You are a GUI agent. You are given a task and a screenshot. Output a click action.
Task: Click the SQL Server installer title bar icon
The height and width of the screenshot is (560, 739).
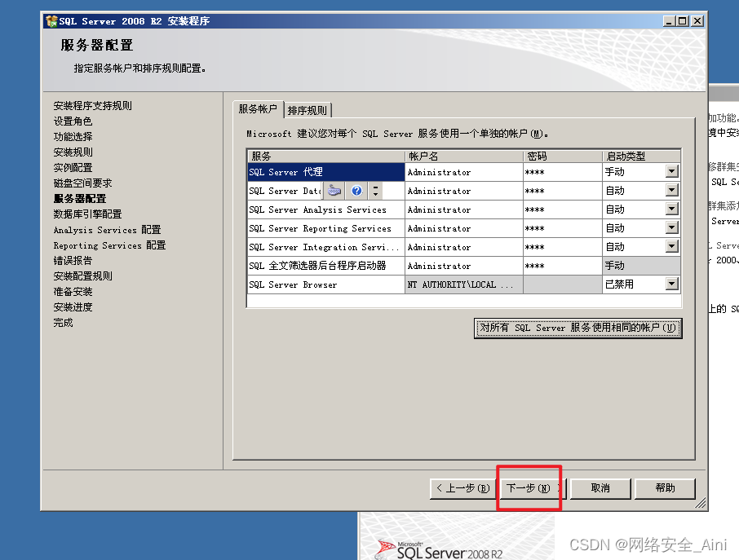click(x=51, y=21)
